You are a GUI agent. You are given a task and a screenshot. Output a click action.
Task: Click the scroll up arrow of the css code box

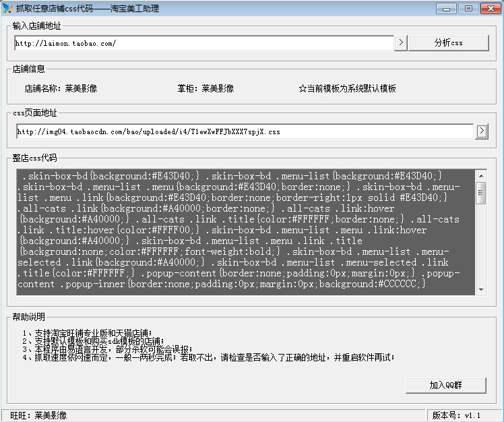coord(481,176)
